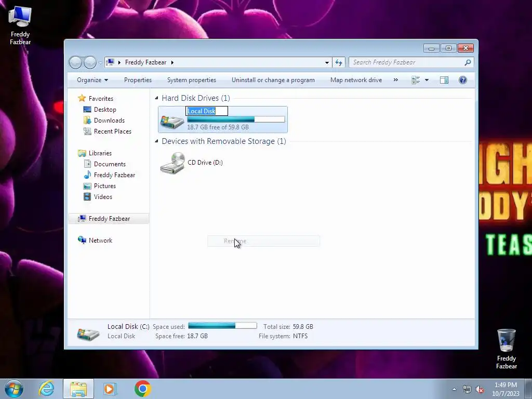
Task: Open the Videos library entry
Action: click(x=103, y=197)
